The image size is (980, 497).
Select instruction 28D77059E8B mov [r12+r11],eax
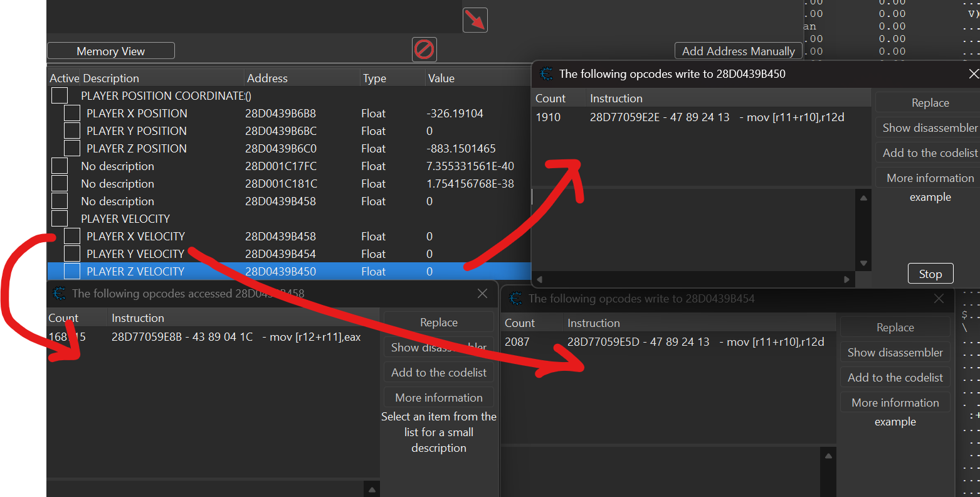coord(236,337)
